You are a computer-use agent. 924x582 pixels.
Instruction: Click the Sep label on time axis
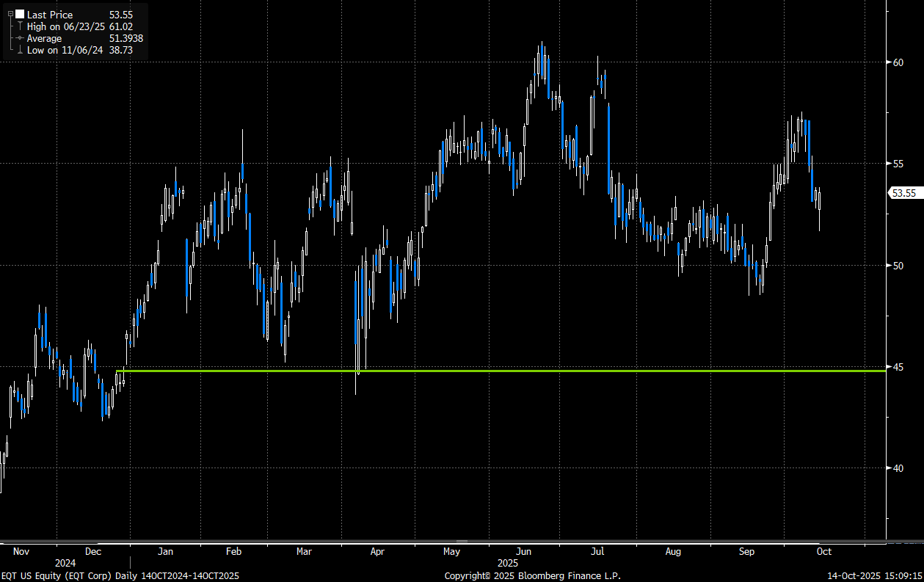tap(747, 552)
